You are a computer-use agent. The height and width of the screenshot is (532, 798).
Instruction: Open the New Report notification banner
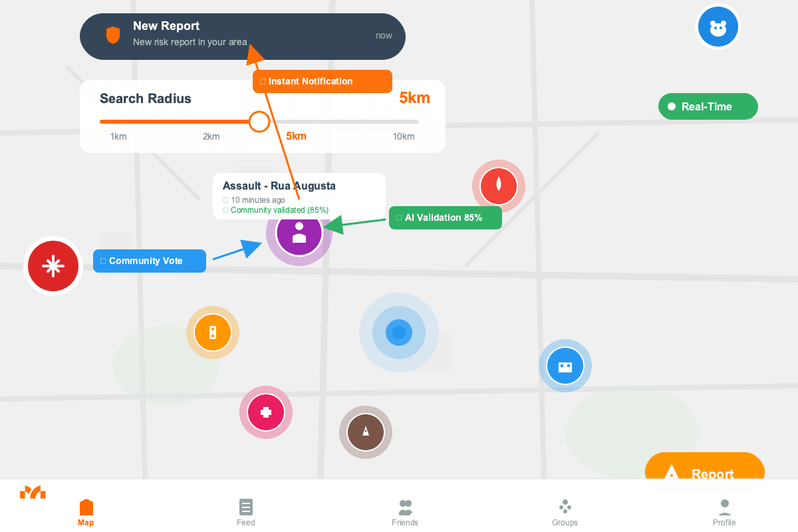(x=243, y=37)
